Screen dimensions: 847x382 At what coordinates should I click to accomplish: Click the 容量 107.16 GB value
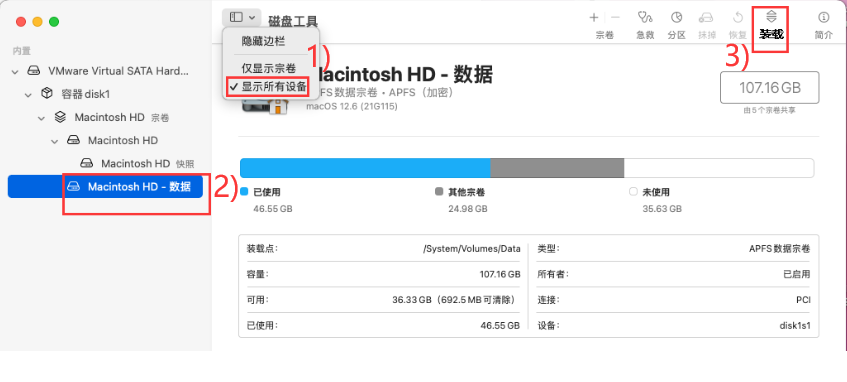[x=500, y=274]
